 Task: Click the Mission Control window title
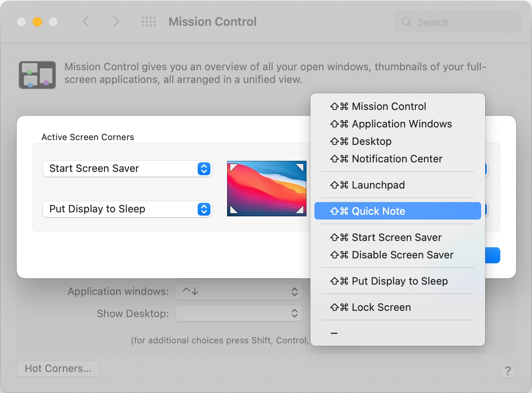click(213, 21)
